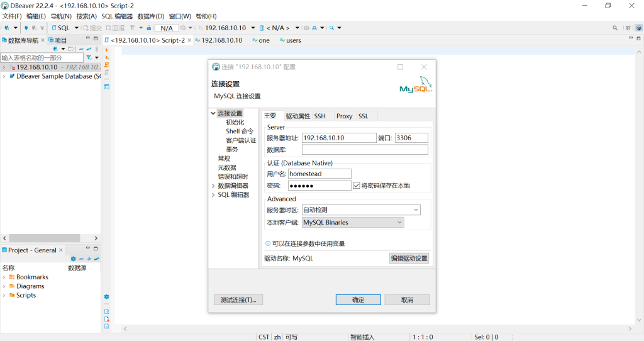Click the filter funnel icon in navigator
The width and height of the screenshot is (644, 341).
89,57
